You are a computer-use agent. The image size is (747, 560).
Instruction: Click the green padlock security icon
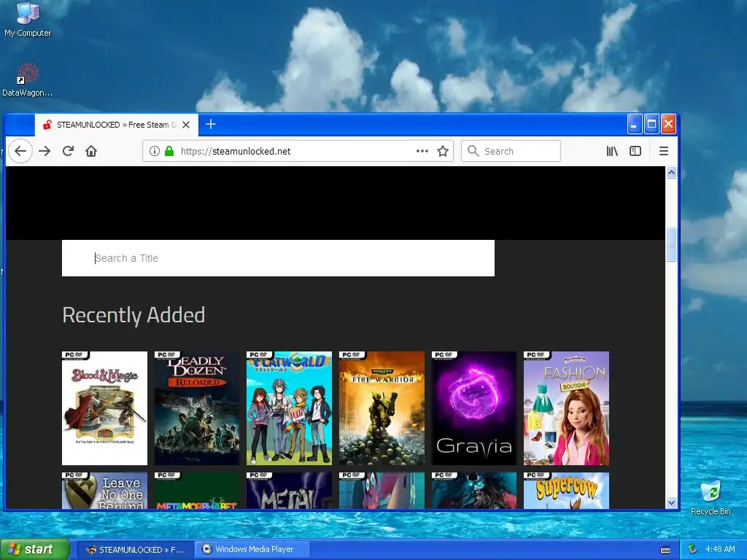[169, 152]
